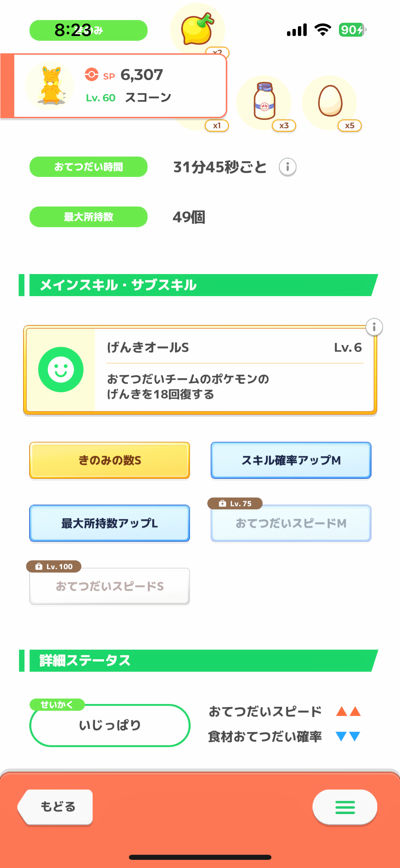Tap the おてつだい時間 green label

[89, 167]
